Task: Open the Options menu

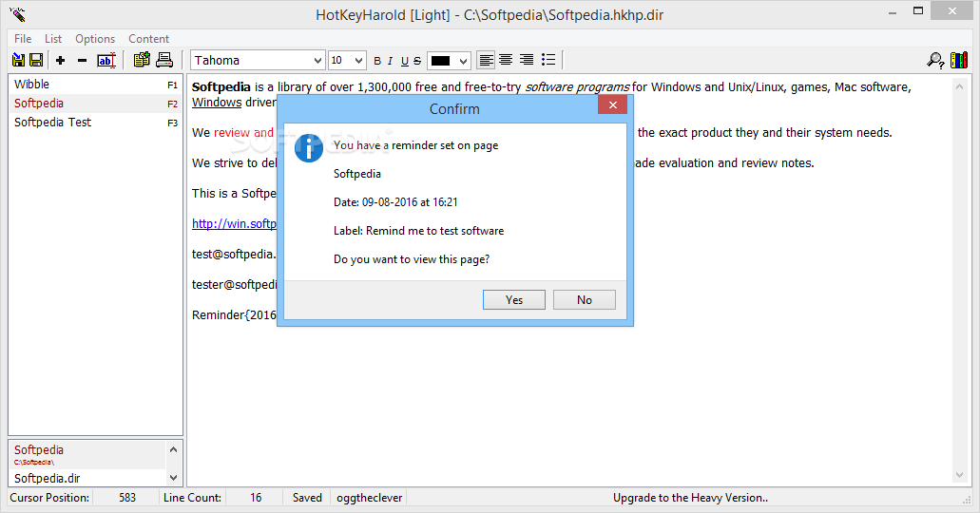Action: pos(95,39)
